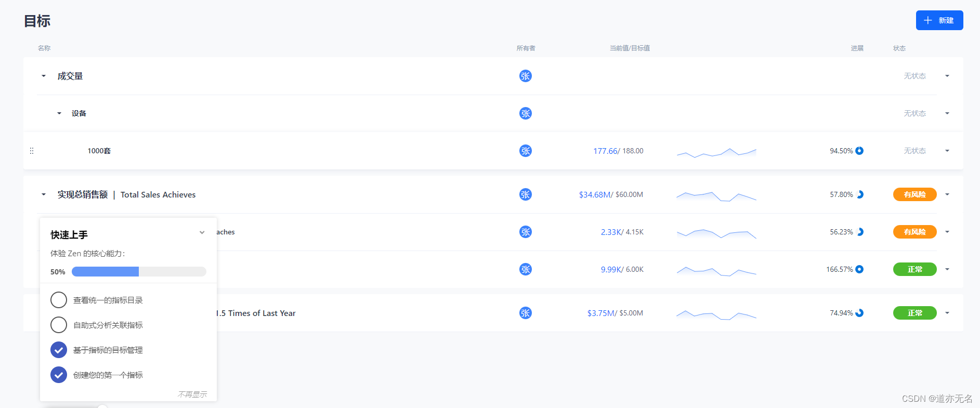Viewport: 980px width, 408px height.
Task: Open sparkline chart of 1000套 row
Action: pyautogui.click(x=716, y=152)
